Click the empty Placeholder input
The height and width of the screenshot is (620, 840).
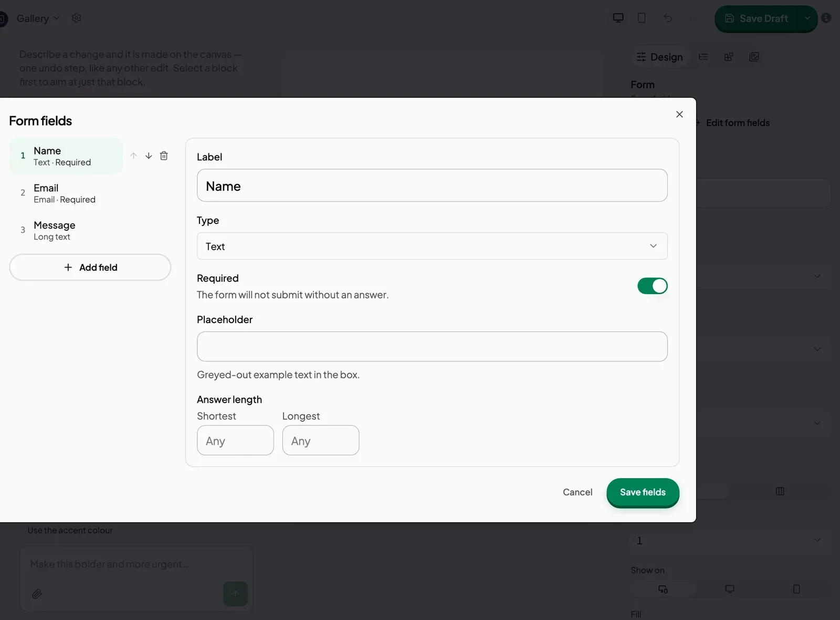tap(432, 346)
